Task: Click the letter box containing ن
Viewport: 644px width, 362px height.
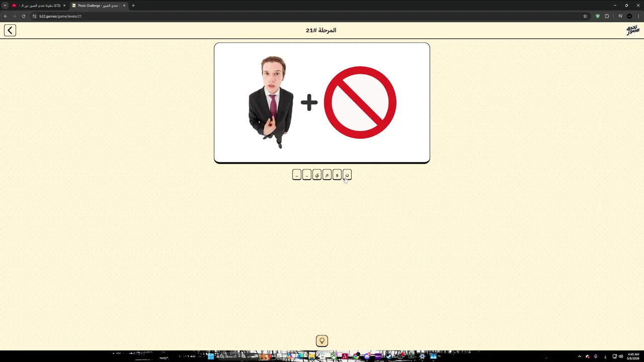Action: pos(347,174)
